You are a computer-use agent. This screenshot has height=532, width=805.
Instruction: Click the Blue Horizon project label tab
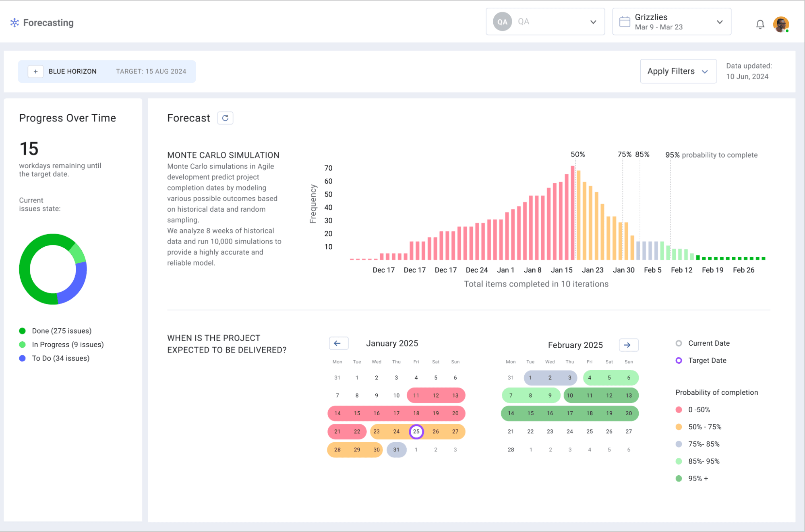(x=72, y=71)
